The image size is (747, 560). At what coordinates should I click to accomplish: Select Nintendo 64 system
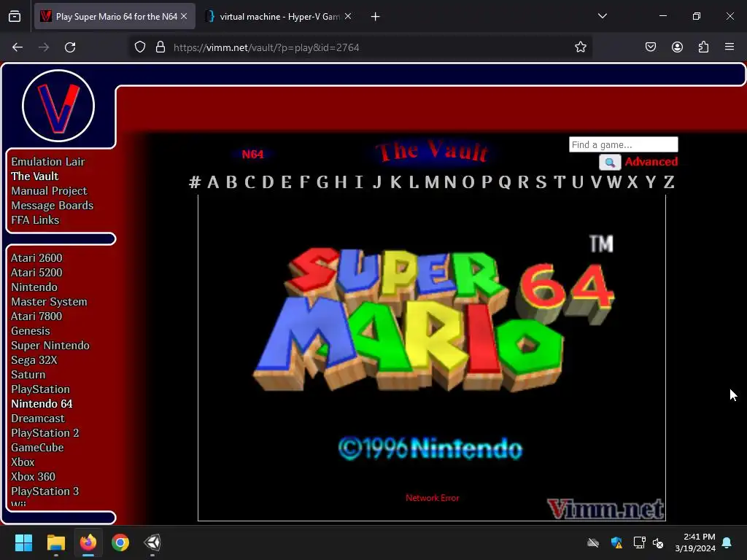(42, 404)
